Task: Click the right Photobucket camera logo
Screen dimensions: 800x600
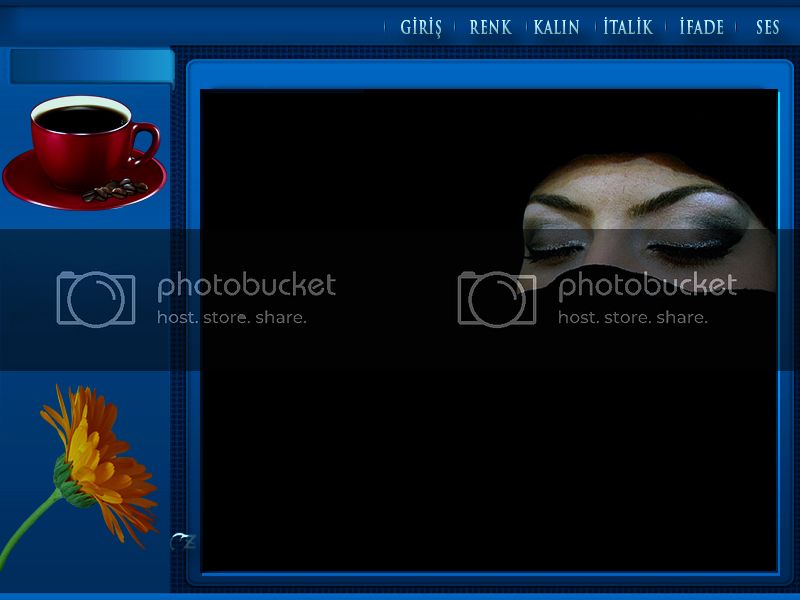Action: pyautogui.click(x=496, y=298)
